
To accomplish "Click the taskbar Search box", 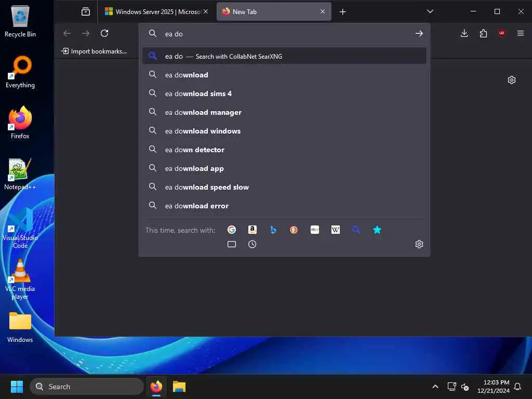I will 87,387.
